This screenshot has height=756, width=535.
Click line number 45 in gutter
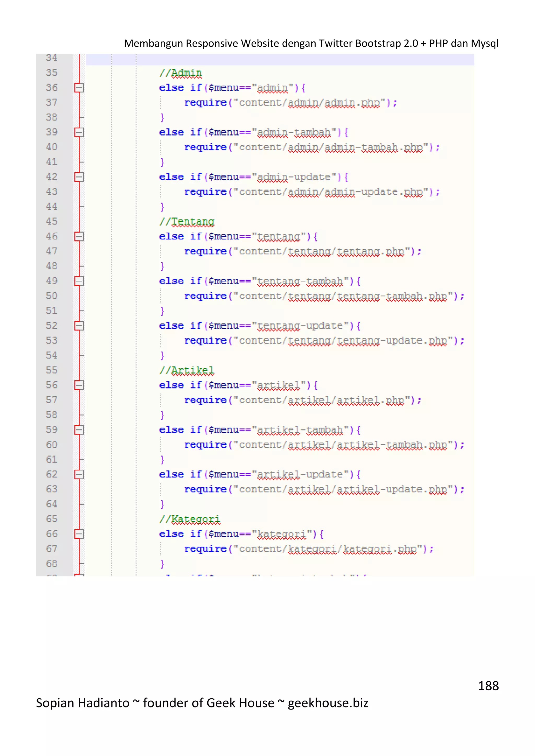click(x=52, y=221)
